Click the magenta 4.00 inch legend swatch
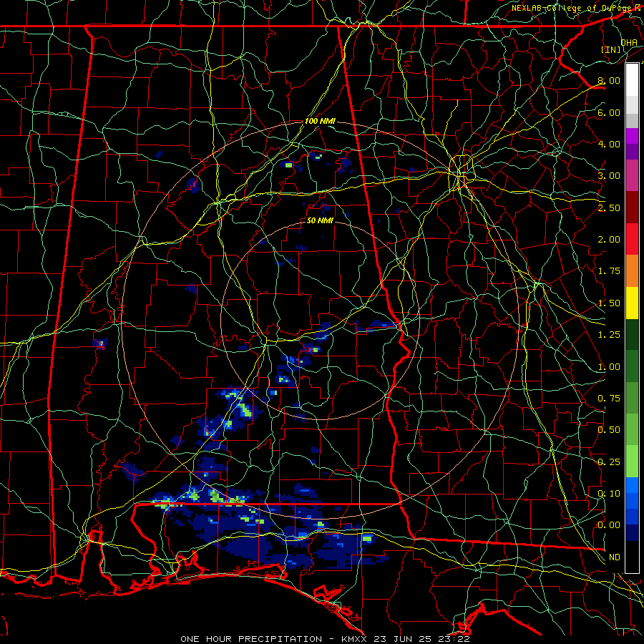Image resolution: width=644 pixels, height=644 pixels. click(x=632, y=137)
